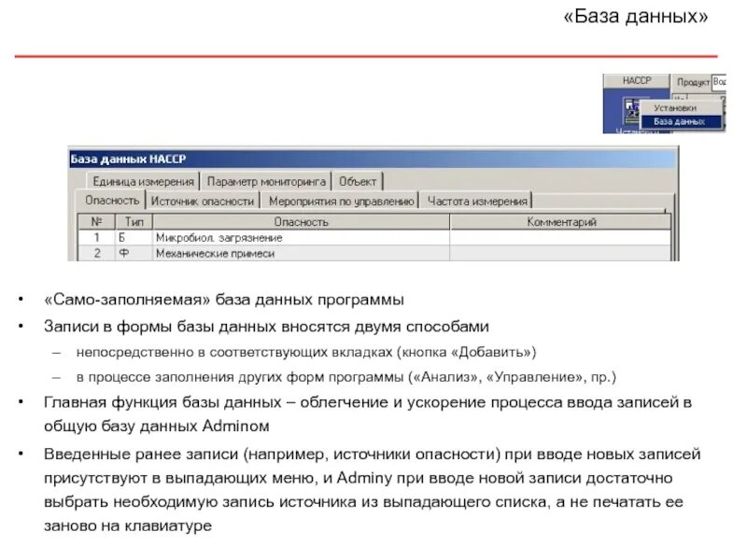Click the № column header
This screenshot has height=560, width=747.
[97, 222]
